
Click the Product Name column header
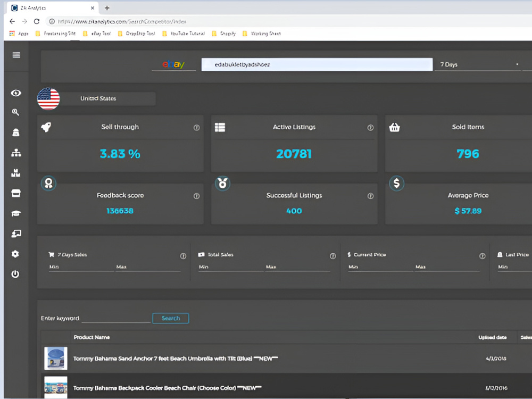[92, 337]
